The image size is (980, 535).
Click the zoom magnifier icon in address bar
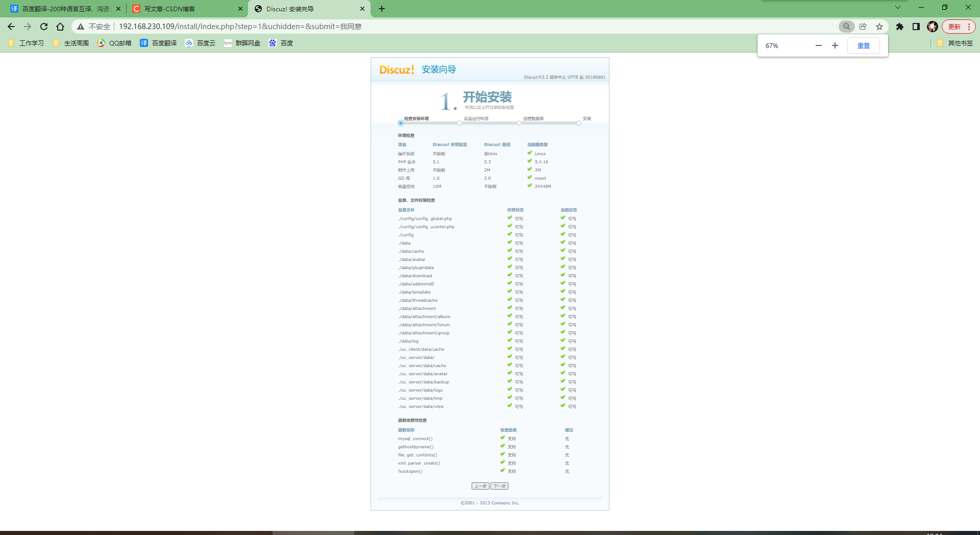tap(847, 27)
